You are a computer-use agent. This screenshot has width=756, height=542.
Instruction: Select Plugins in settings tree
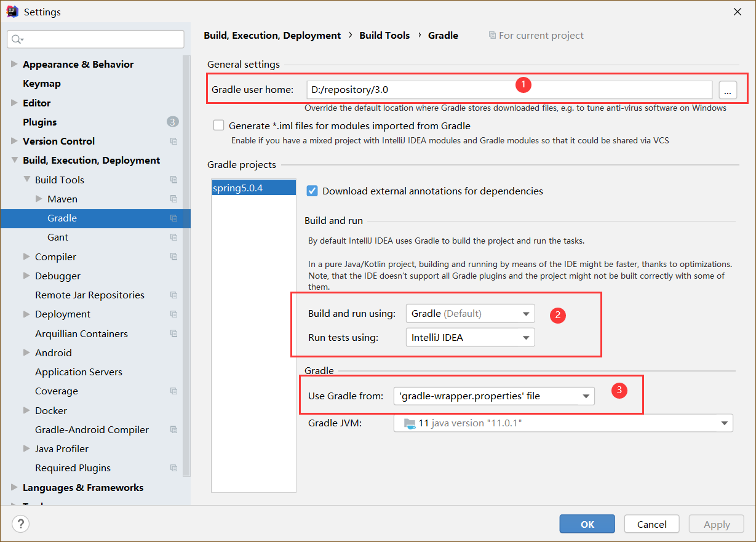40,122
